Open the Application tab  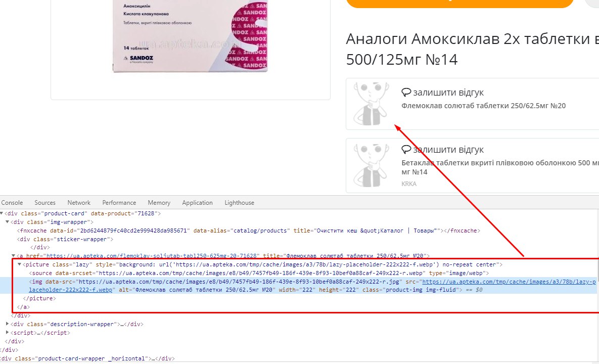[x=197, y=203]
